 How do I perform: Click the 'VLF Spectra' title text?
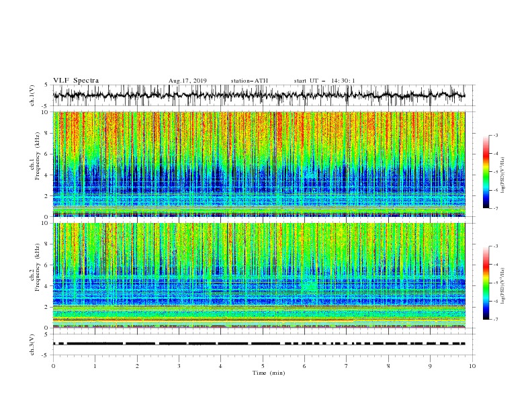pyautogui.click(x=76, y=81)
